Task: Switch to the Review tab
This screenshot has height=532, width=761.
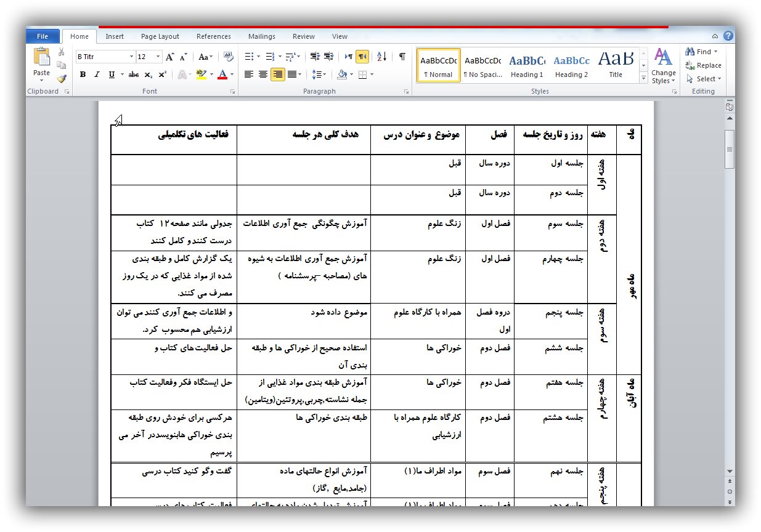Action: click(x=304, y=36)
